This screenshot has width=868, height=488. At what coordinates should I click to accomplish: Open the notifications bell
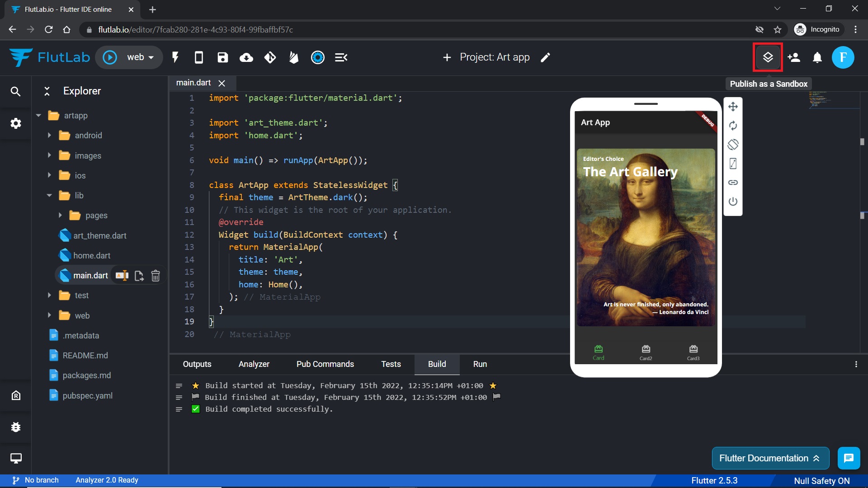pos(817,57)
